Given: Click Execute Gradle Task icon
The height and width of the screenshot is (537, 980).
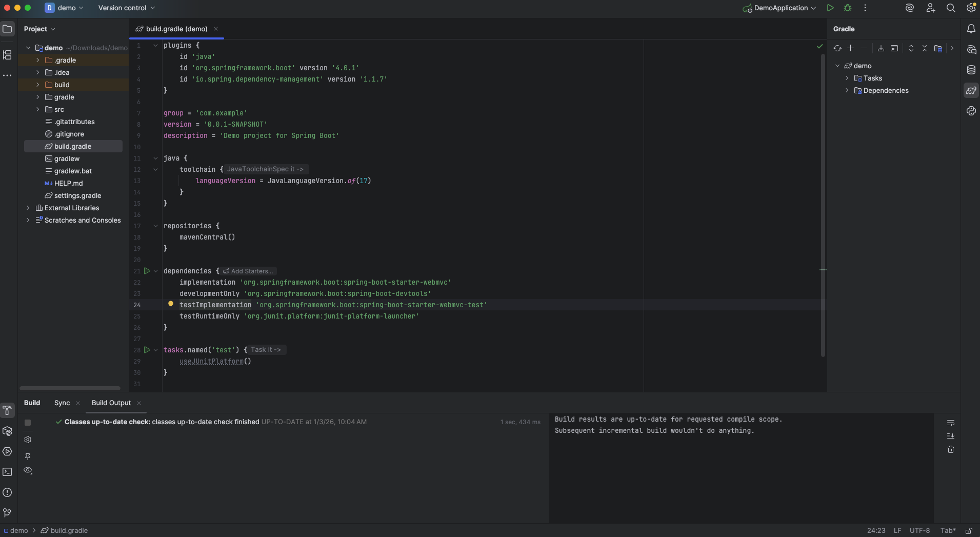Looking at the screenshot, I should coord(894,48).
